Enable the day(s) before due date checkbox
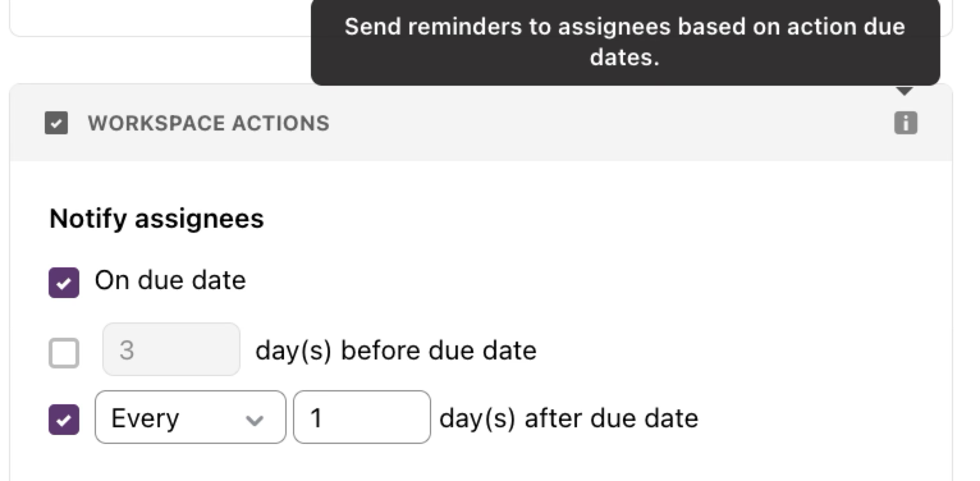Viewport: 980px width, 481px height. (x=64, y=353)
